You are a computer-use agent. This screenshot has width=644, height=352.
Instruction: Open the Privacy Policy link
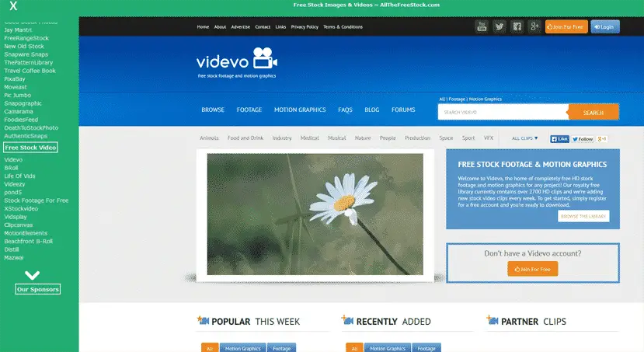click(305, 26)
